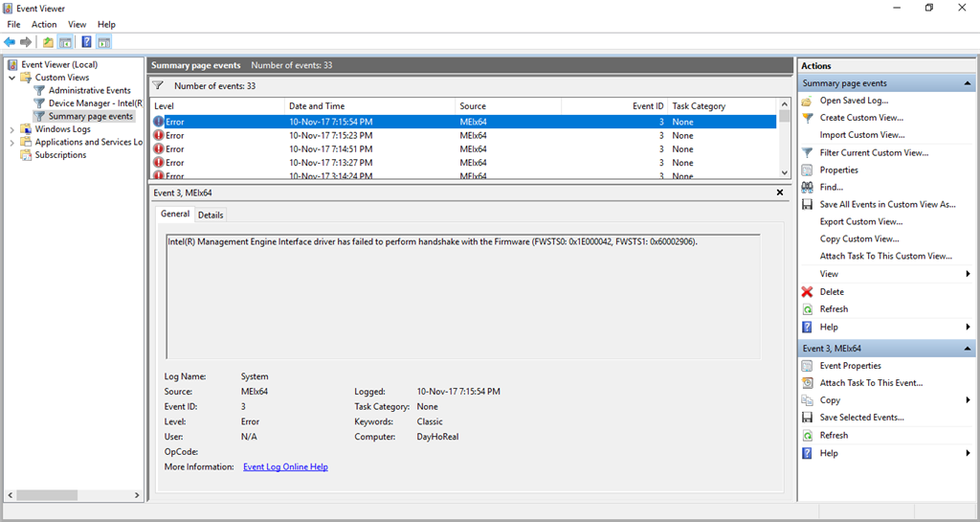Open the View menu in menu bar
Image resolution: width=980 pixels, height=522 pixels.
point(77,24)
